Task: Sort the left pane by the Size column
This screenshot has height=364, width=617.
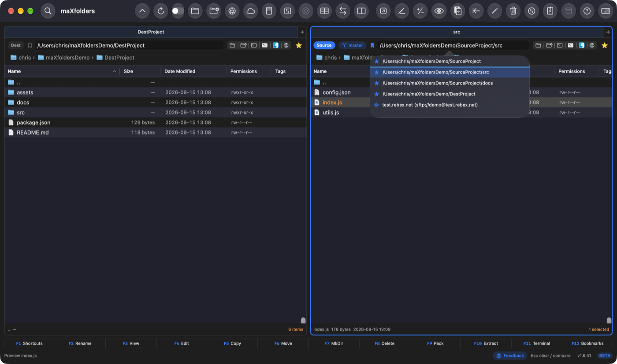Action: click(x=140, y=71)
